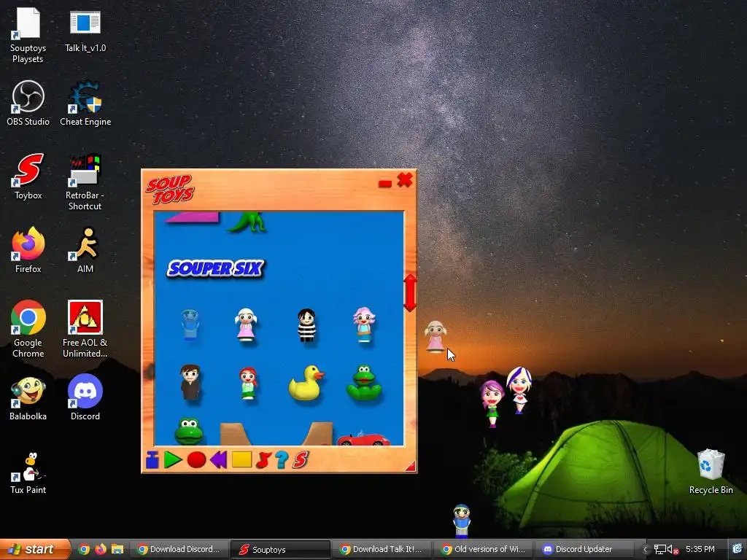Open the AIM desktop icon
This screenshot has height=560, width=747.
[85, 250]
